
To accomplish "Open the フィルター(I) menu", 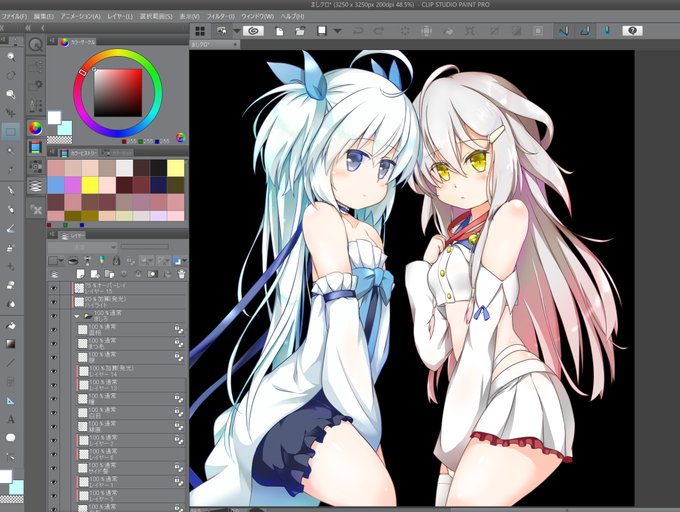I will point(220,16).
